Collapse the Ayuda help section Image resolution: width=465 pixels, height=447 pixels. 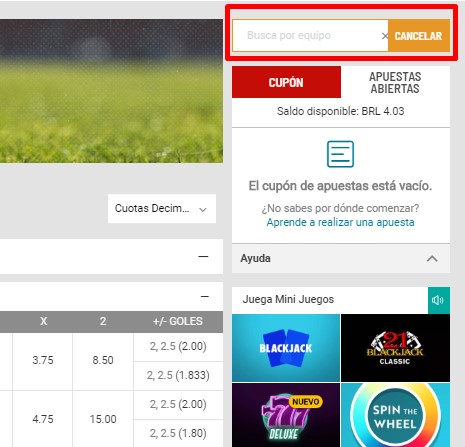tap(432, 258)
